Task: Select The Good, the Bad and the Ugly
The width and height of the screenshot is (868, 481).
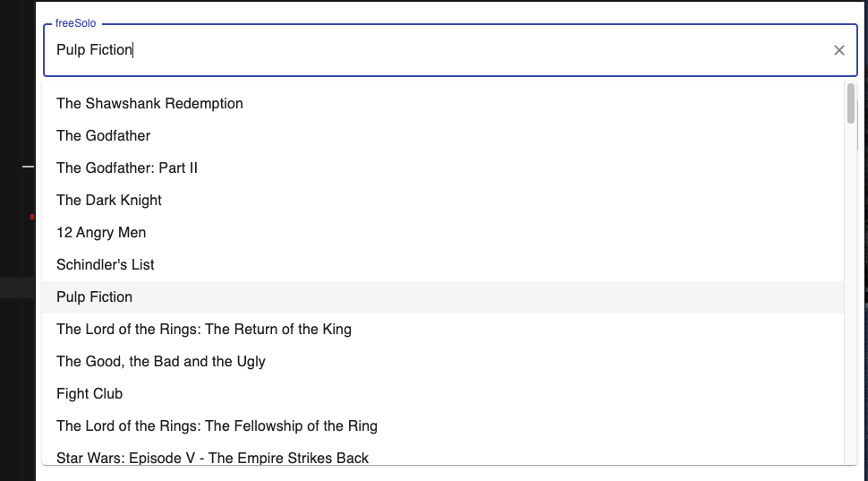Action: 161,362
